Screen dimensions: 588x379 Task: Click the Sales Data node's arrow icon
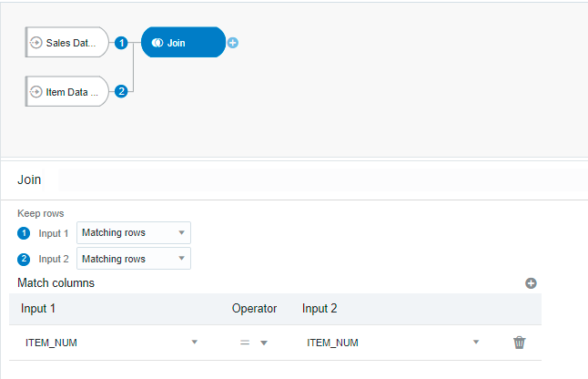36,43
